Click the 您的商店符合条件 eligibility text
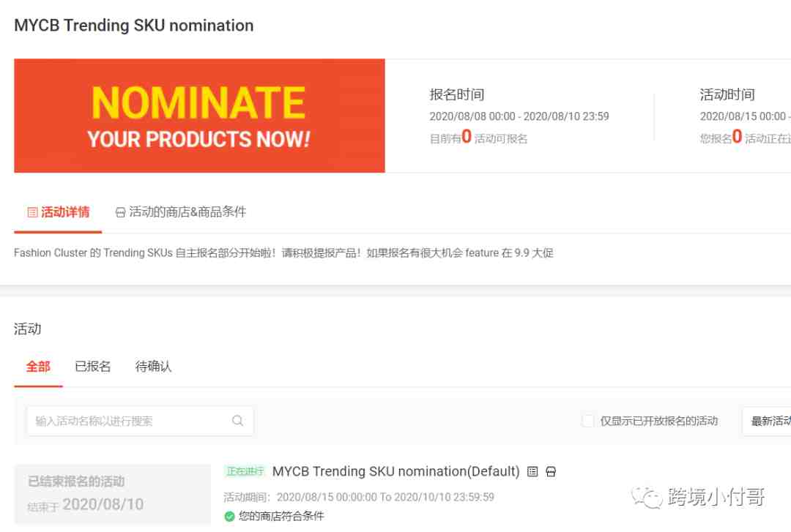Viewport: 791px width, 532px height. click(281, 516)
